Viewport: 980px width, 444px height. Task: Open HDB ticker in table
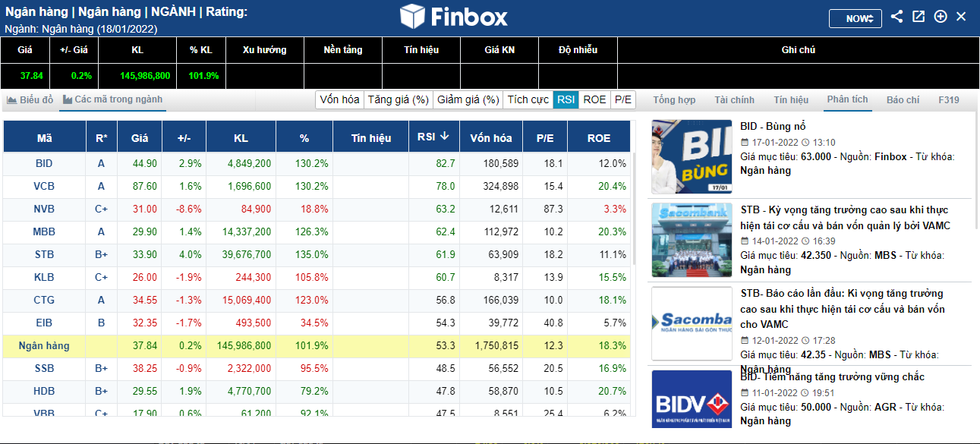tap(44, 391)
